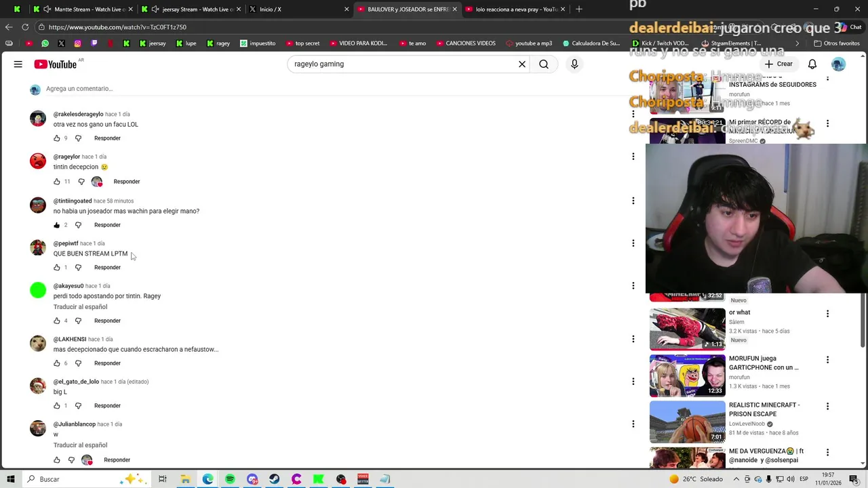
Task: Open options for 'MORUFUN juega GARTICPHONE' video
Action: pyautogui.click(x=827, y=360)
